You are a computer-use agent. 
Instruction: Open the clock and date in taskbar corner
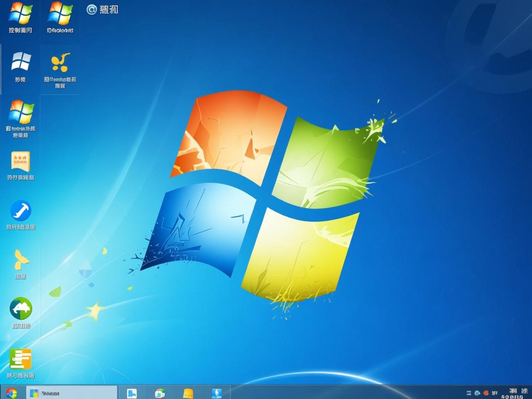[515, 393]
